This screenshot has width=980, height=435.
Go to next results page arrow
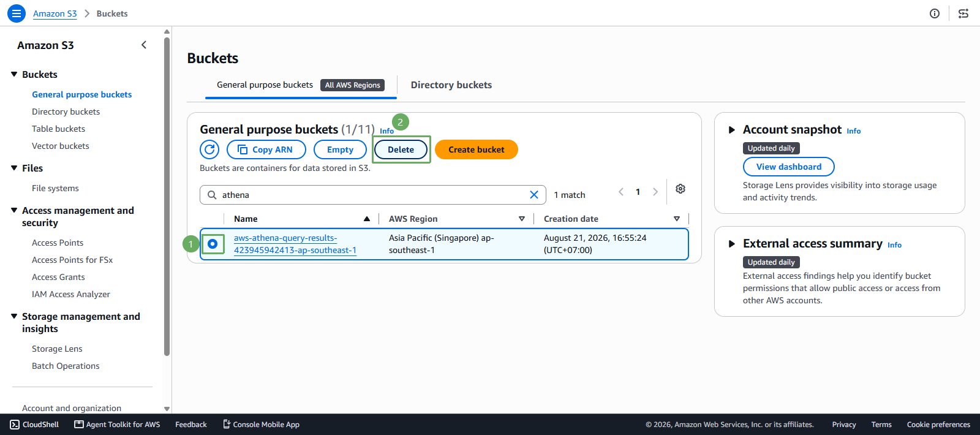tap(655, 192)
